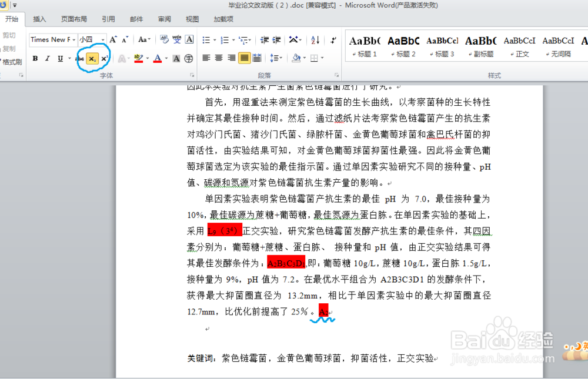This screenshot has width=588, height=379.
Task: Open the 字体 dialog launcher arrow
Action: tap(192, 75)
